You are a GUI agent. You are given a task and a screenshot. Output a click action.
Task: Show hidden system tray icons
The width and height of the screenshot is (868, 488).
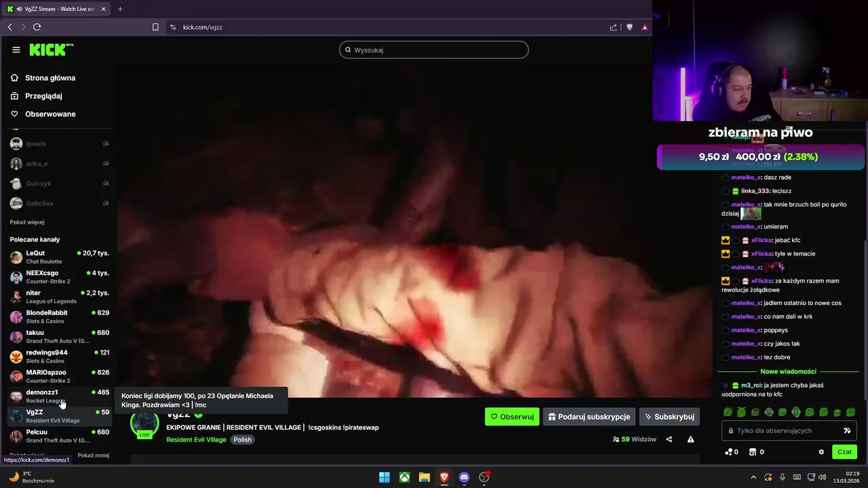pyautogui.click(x=753, y=477)
